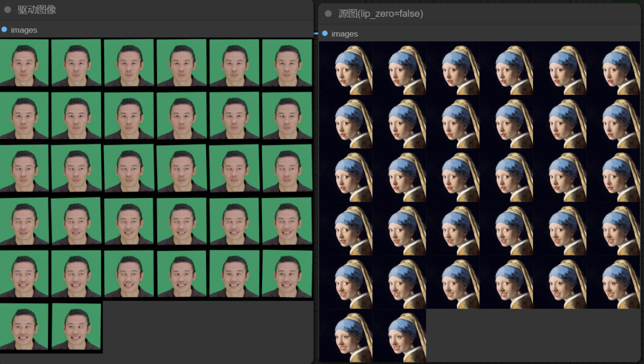
Task: Open first painting thumbnail in bottom row of 源图 grid
Action: [x=346, y=336]
